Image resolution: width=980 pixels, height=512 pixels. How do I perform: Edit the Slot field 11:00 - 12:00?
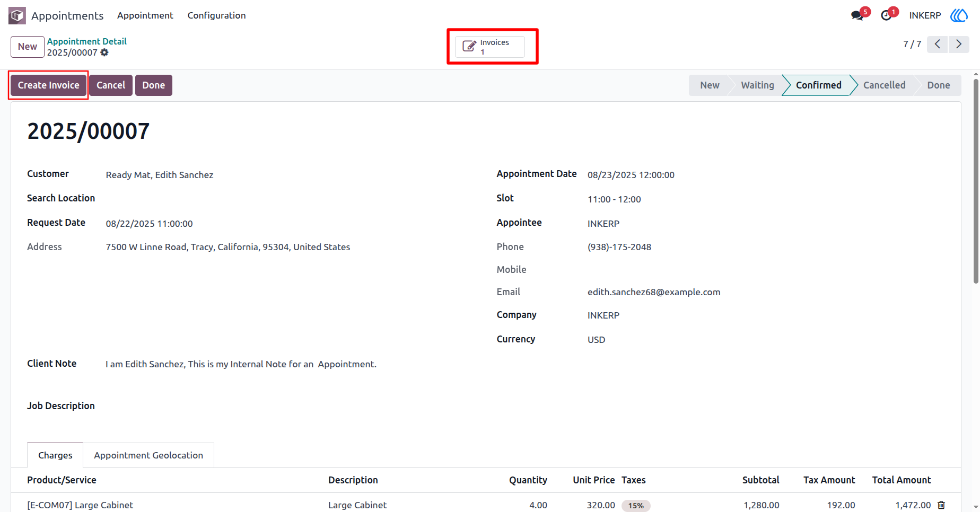pyautogui.click(x=614, y=199)
